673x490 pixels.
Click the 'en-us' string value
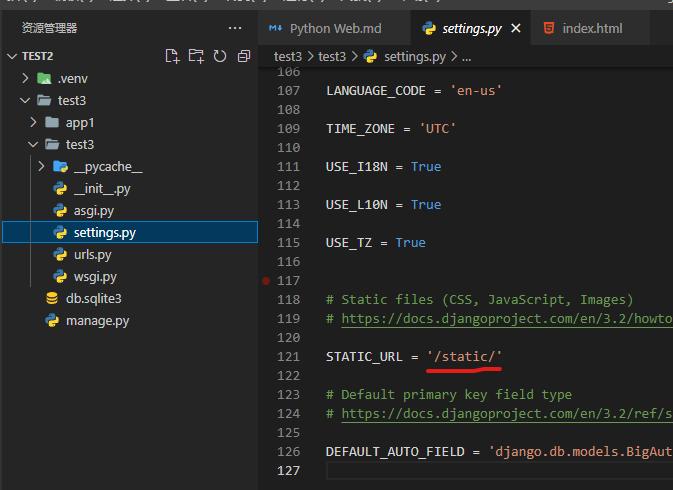(476, 91)
